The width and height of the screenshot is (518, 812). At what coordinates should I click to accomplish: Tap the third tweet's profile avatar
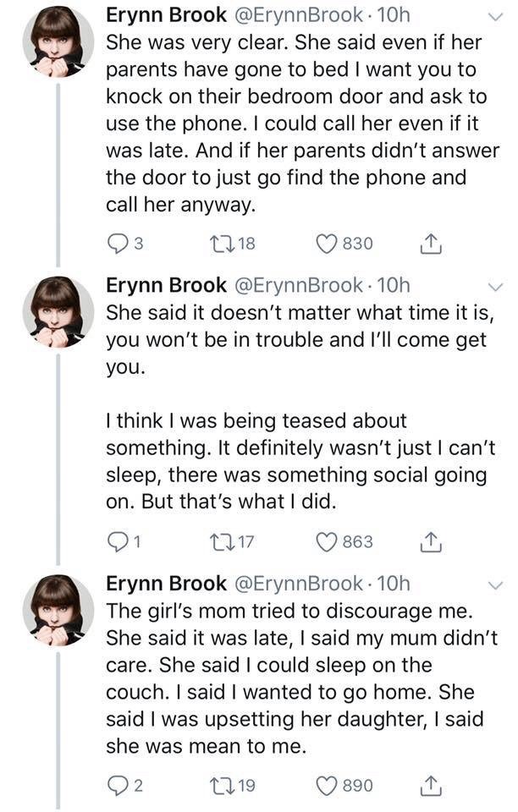click(57, 609)
